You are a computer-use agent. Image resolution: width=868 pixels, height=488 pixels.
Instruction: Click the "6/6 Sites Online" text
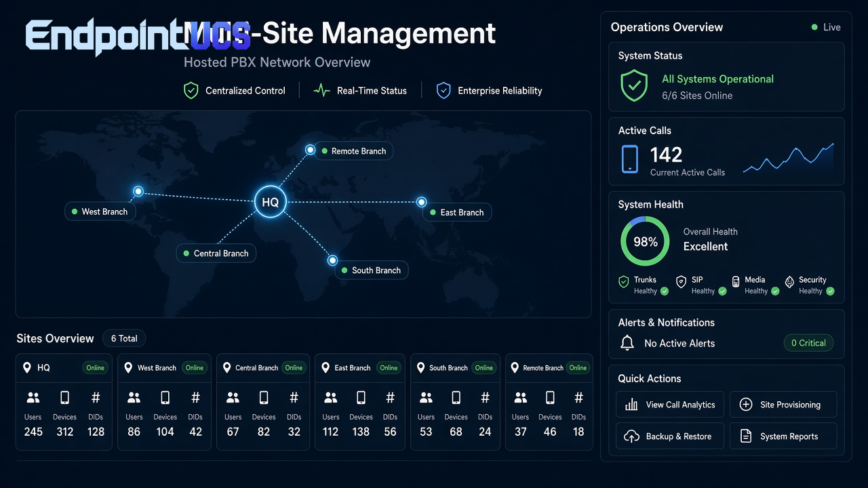(x=697, y=96)
